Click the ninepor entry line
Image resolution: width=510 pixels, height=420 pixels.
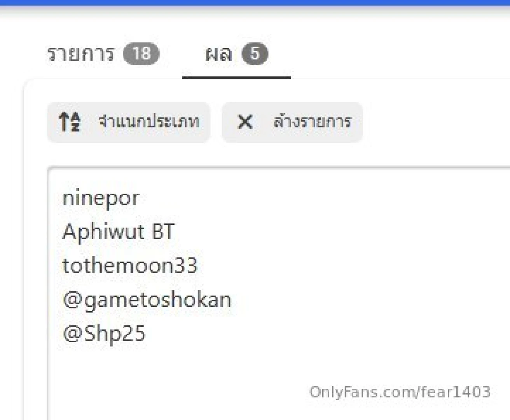[101, 198]
